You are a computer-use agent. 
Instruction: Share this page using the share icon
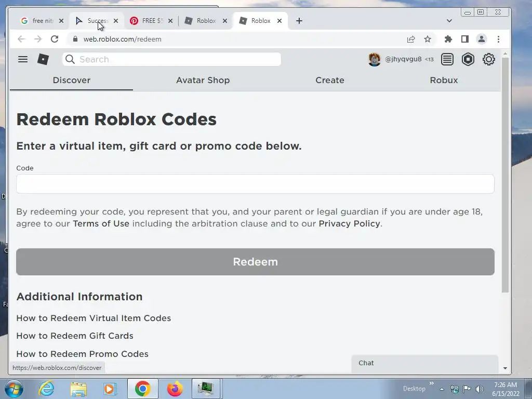411,39
